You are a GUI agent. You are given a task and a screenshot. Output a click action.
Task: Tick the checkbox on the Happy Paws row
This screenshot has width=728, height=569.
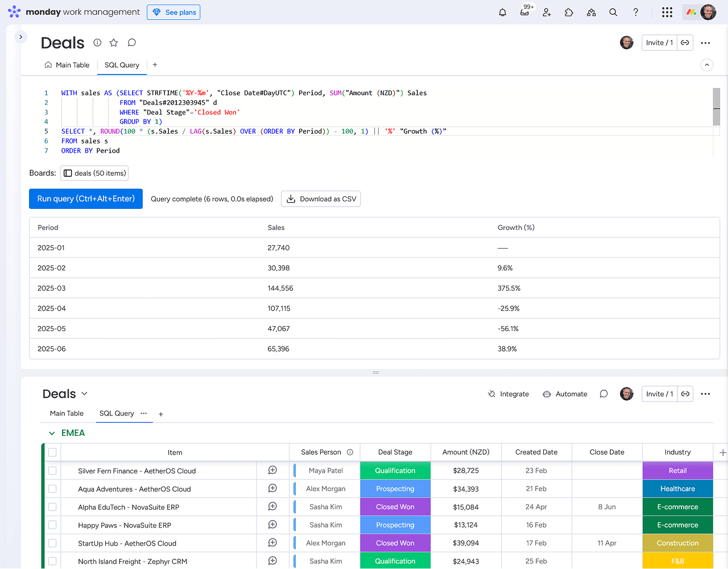[52, 525]
